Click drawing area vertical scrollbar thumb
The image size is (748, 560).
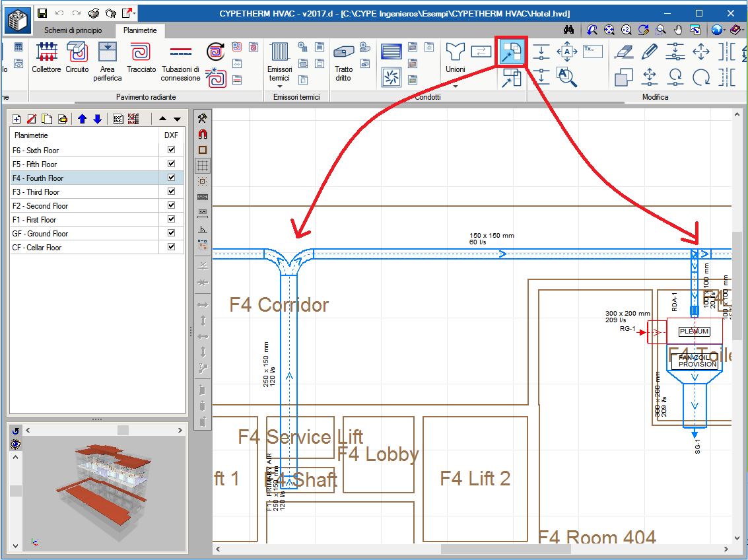coord(737,286)
